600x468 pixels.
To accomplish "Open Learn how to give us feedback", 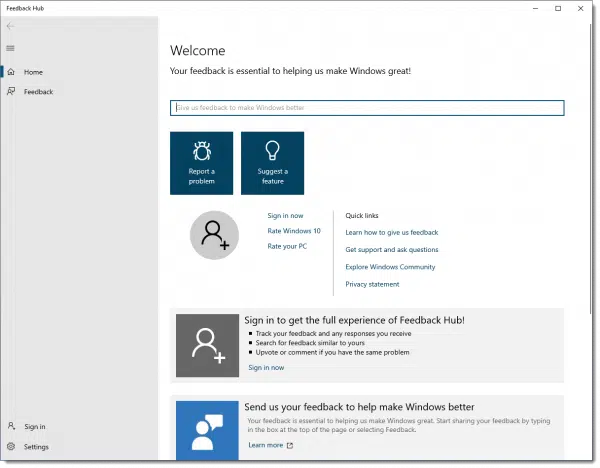I will click(x=392, y=232).
